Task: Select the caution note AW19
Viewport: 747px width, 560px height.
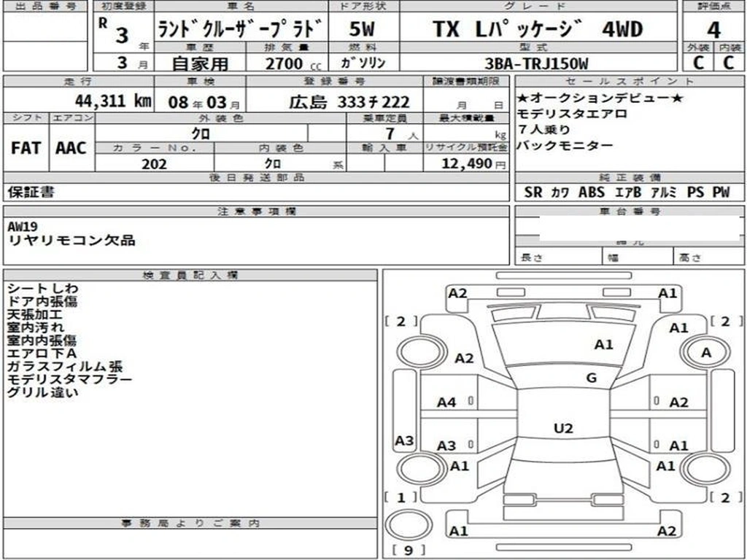Action: coord(23,227)
